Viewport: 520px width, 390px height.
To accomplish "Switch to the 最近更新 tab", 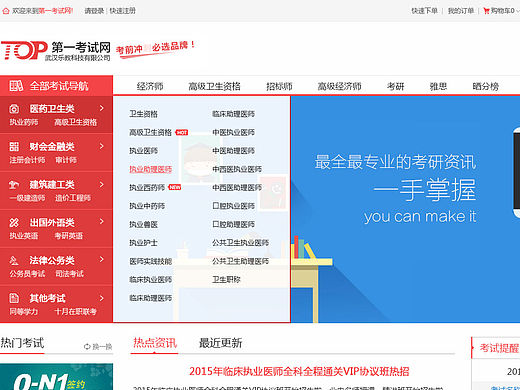I will (x=220, y=343).
